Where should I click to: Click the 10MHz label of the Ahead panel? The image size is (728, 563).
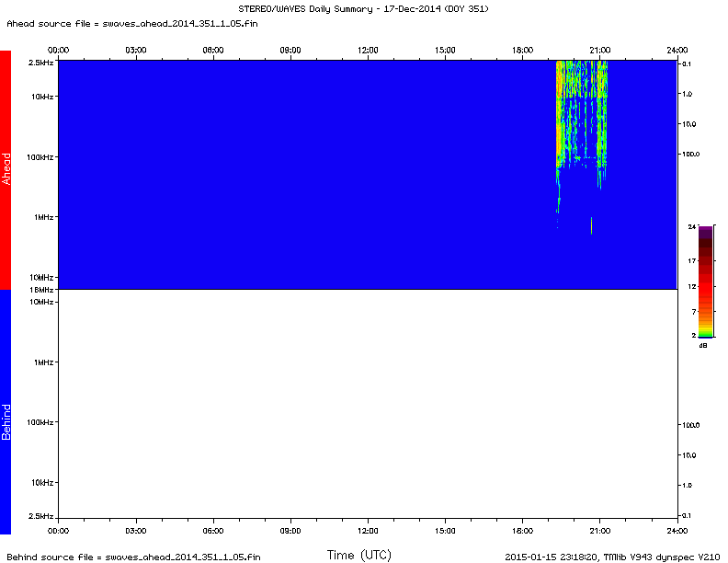(41, 277)
